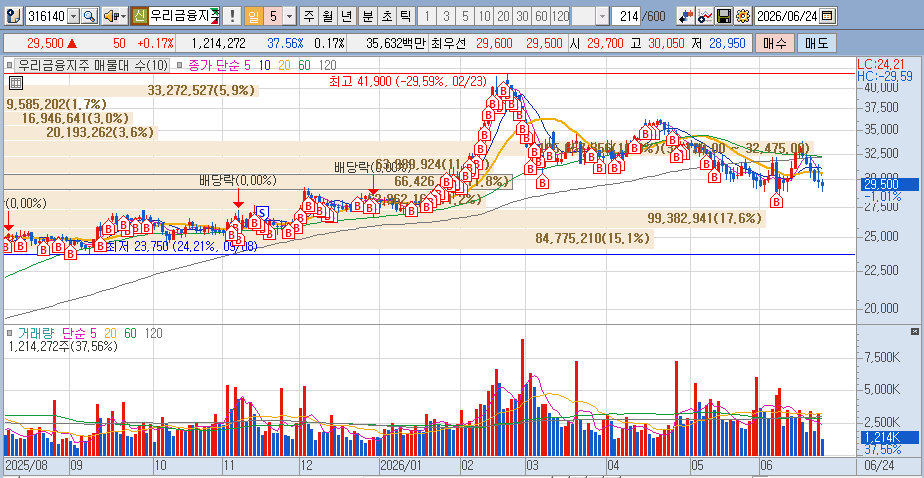Click the 거래량 volume legend label
Screen dimensions: 924x478
coord(35,334)
